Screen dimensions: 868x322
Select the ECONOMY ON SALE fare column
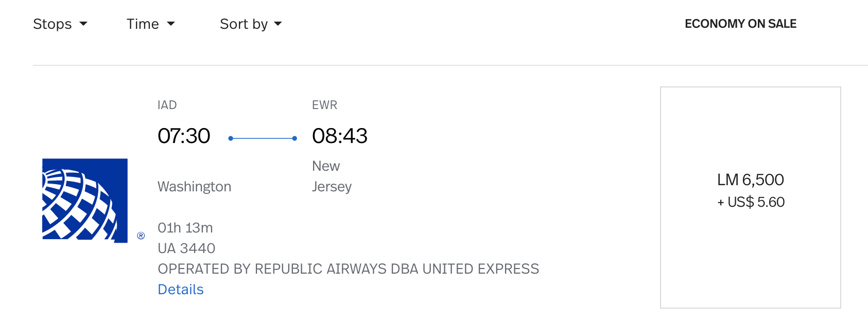pyautogui.click(x=740, y=24)
